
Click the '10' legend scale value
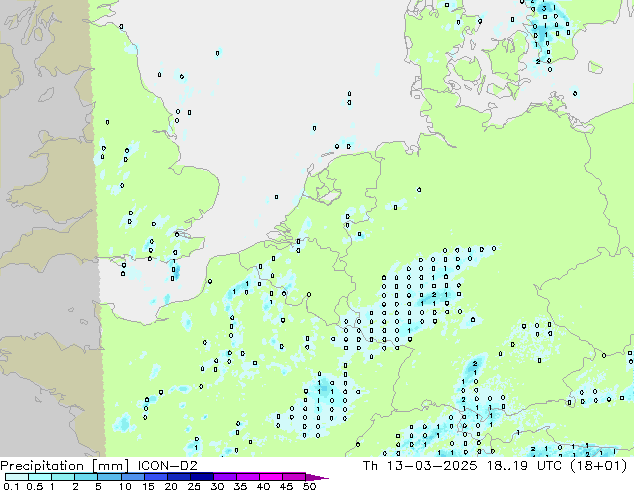(x=125, y=486)
